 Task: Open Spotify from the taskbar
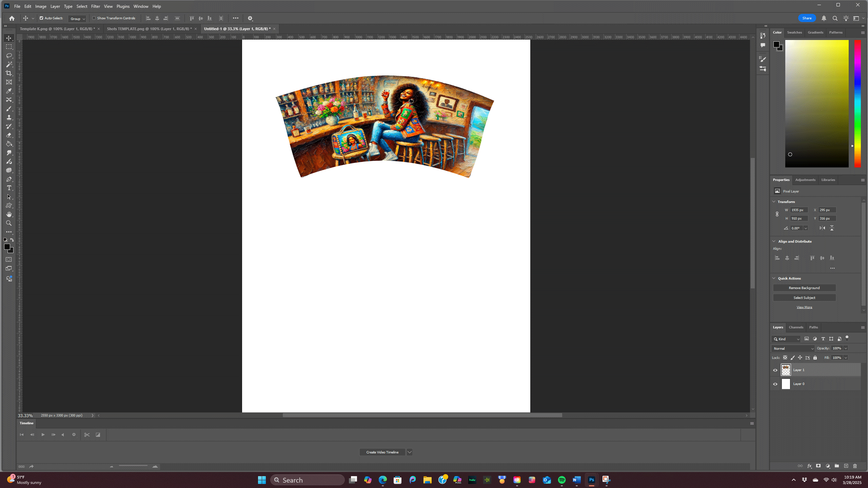[561, 480]
